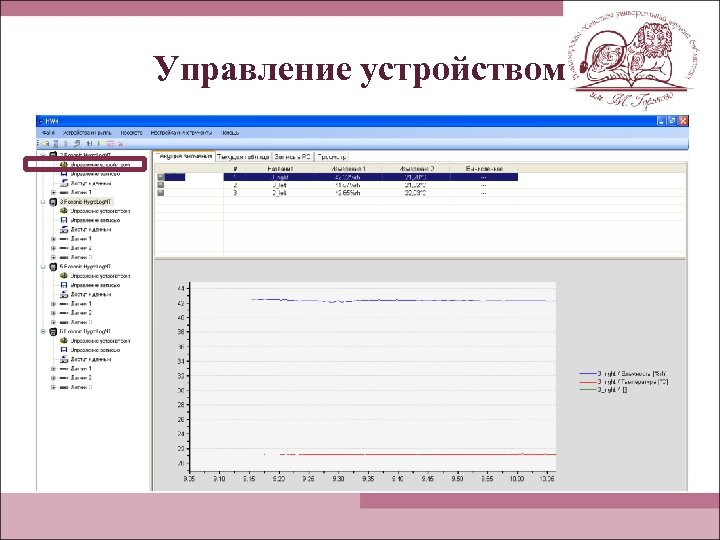Select the second HygroLog NT device label

point(85,202)
